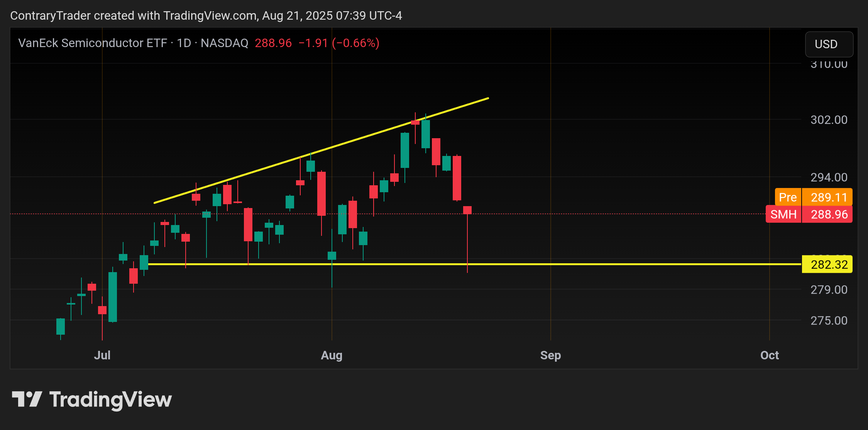The height and width of the screenshot is (430, 868).
Task: Select the horizontal yellow support line
Action: [475, 264]
